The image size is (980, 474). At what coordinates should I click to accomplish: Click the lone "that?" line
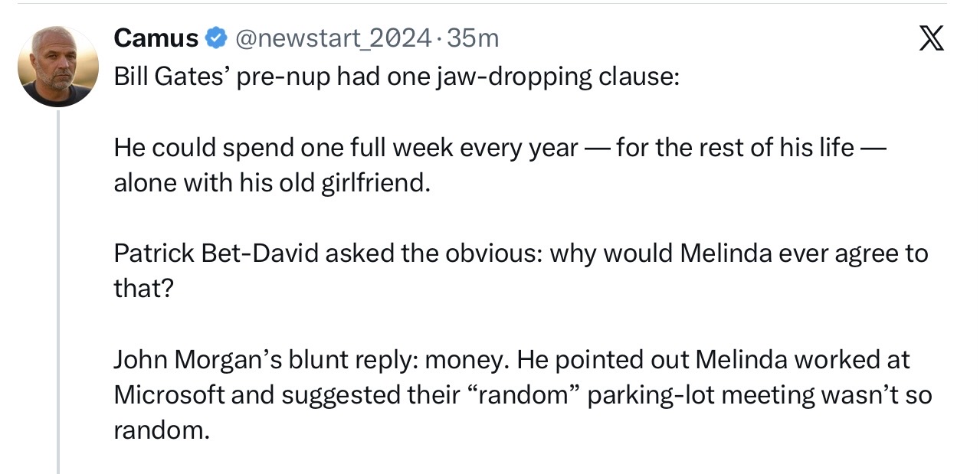point(143,289)
